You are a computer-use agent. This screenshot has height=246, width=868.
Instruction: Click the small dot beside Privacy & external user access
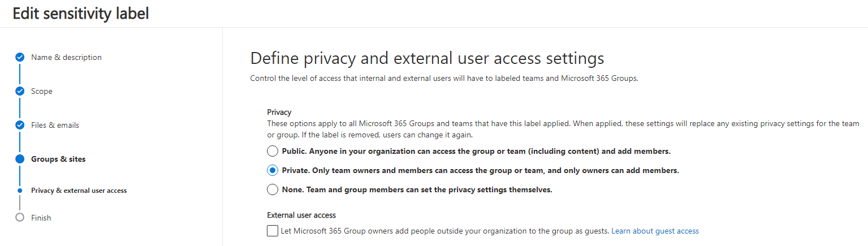[20, 191]
